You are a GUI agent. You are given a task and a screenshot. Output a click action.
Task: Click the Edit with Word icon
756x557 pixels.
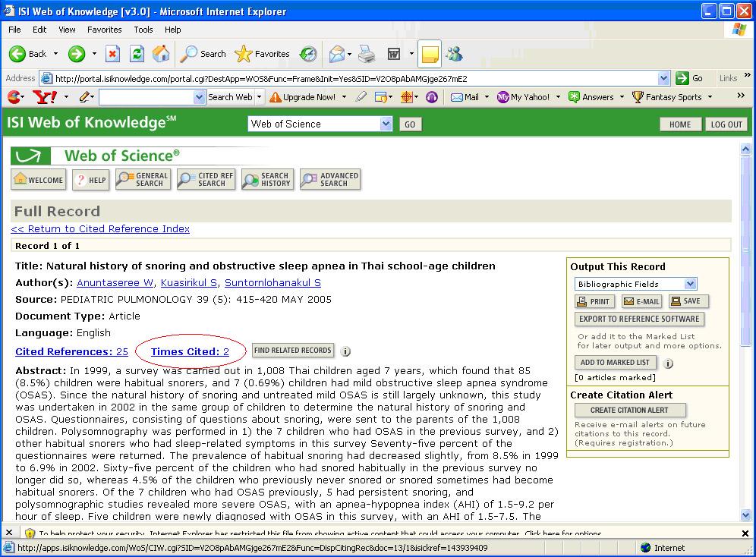[x=394, y=54]
